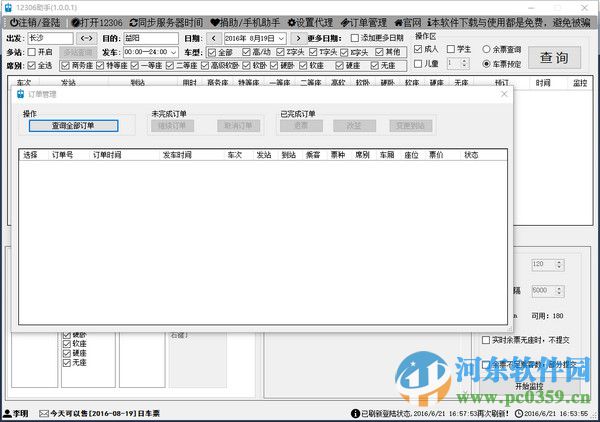Toggle the 硬座 checkbox in lower list

[x=67, y=353]
